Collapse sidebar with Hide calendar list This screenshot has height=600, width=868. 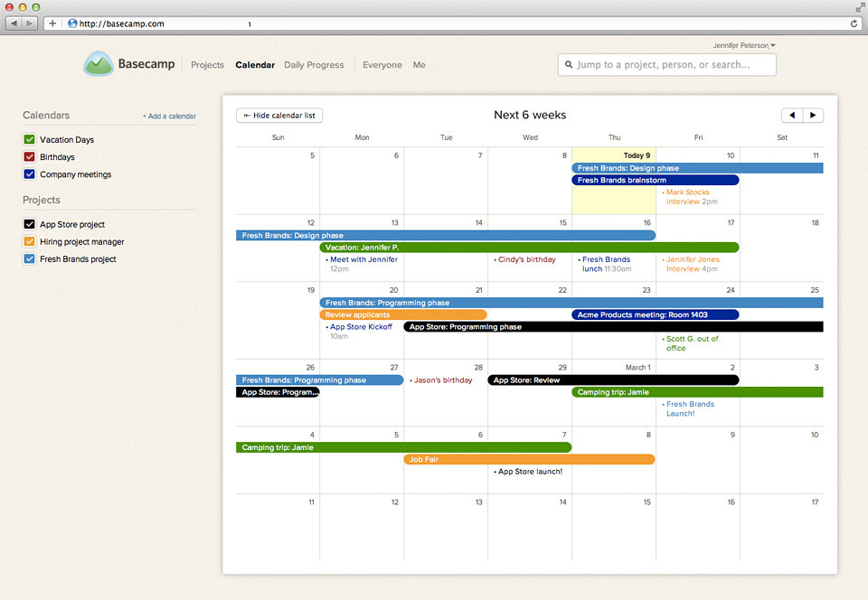(279, 116)
